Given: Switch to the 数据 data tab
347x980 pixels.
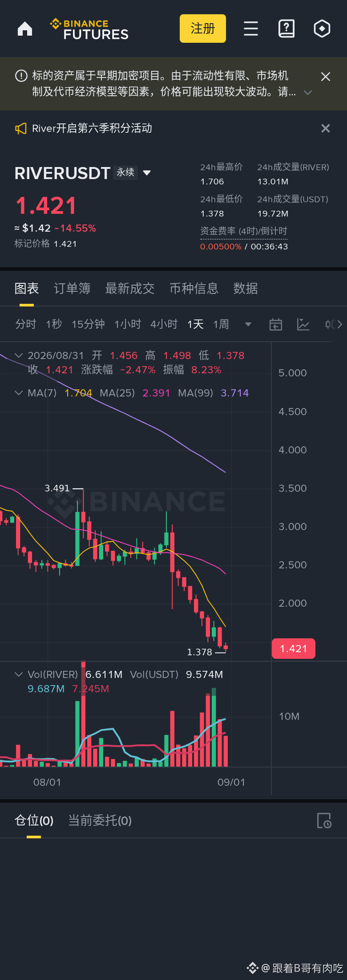Looking at the screenshot, I should (x=246, y=289).
